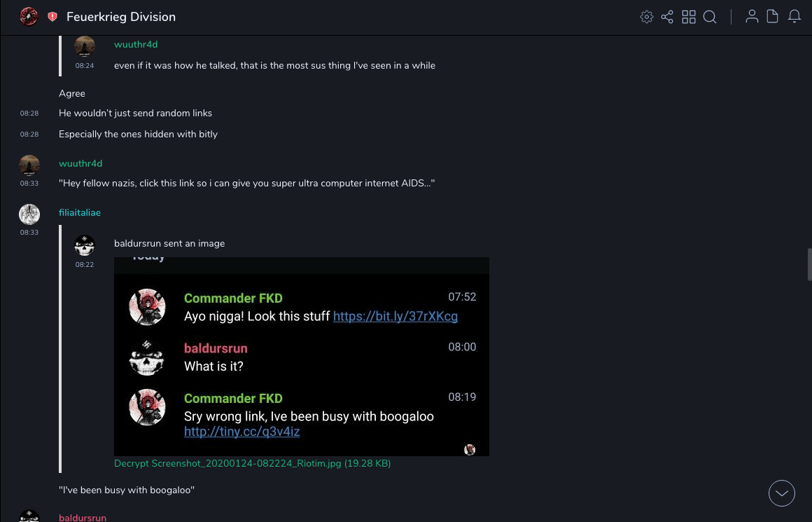
Task: Click the baldursrun username at the bottom
Action: 83,518
